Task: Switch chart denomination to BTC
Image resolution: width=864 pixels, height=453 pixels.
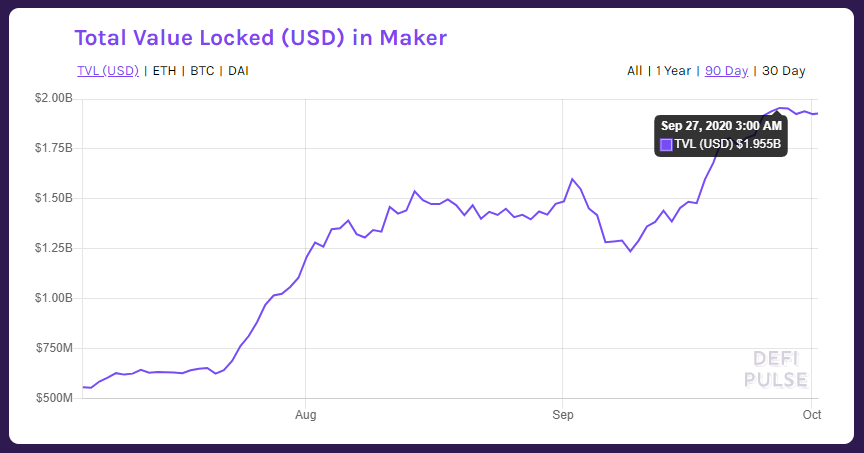Action: [202, 71]
